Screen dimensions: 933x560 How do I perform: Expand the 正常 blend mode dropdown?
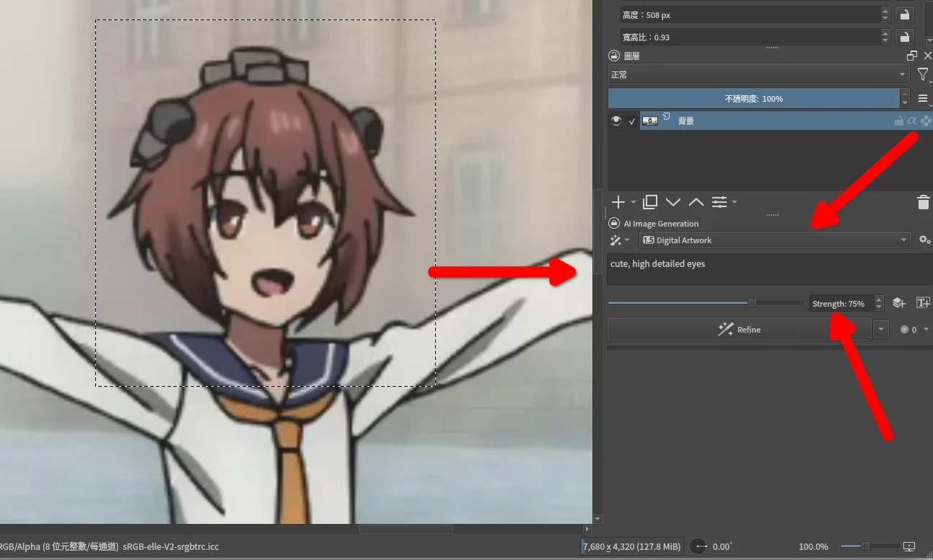coord(758,74)
